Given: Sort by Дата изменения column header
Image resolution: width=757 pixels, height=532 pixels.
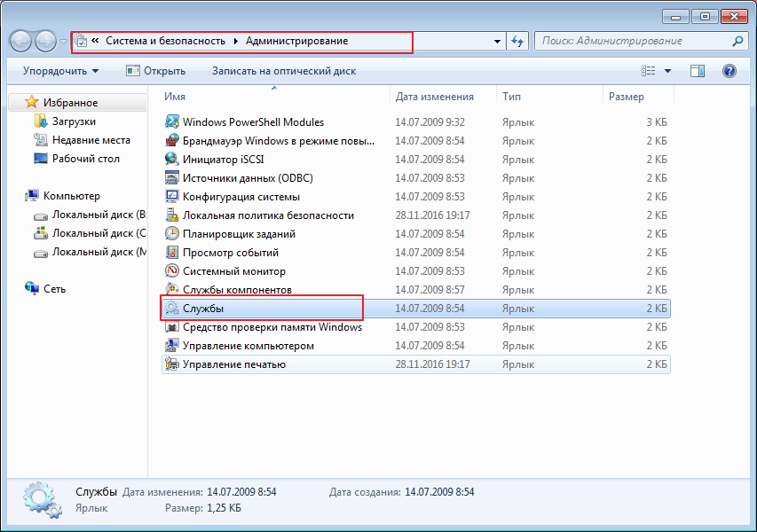Looking at the screenshot, I should [434, 97].
